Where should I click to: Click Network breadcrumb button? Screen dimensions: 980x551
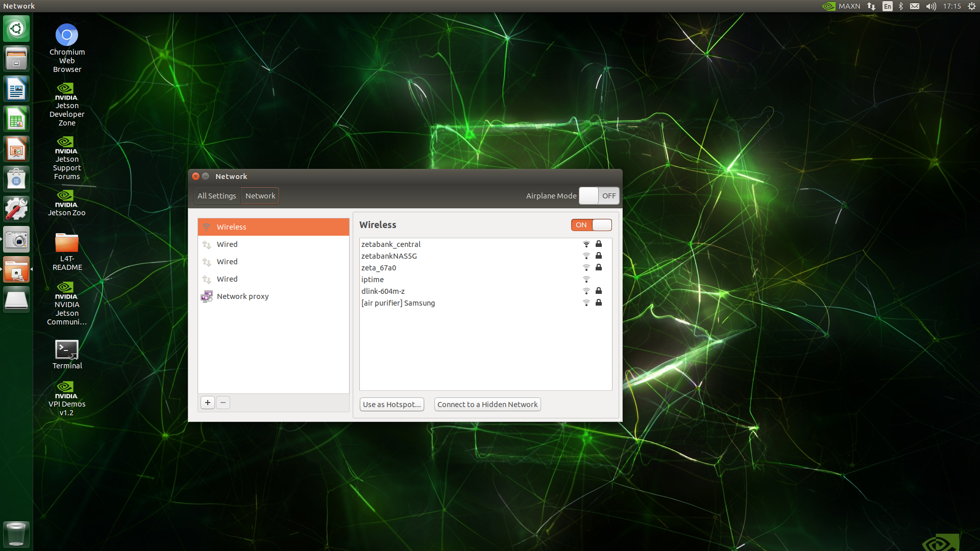(x=260, y=196)
